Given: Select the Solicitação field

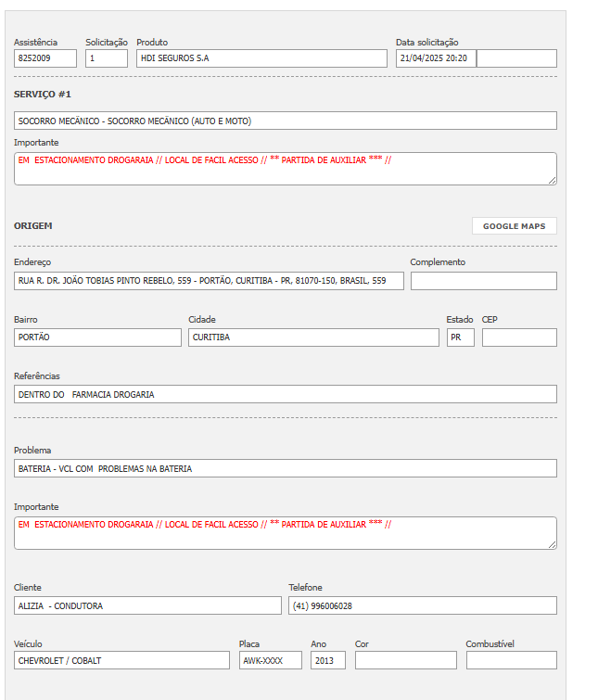Looking at the screenshot, I should click(107, 58).
